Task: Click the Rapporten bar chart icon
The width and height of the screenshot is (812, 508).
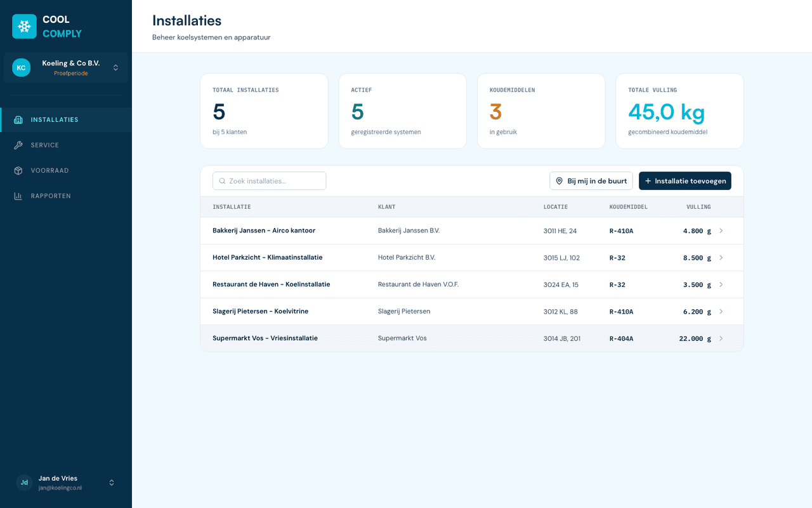Action: click(18, 196)
